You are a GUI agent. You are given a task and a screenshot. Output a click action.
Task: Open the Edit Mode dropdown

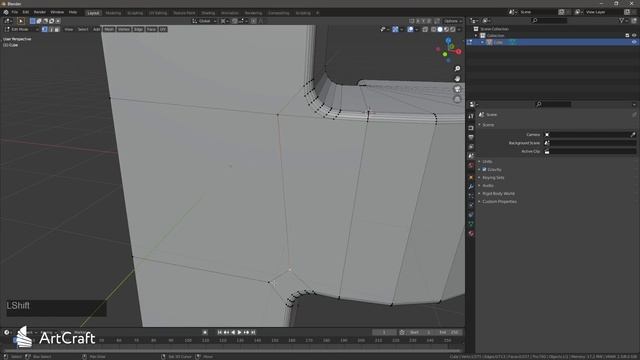pos(22,29)
